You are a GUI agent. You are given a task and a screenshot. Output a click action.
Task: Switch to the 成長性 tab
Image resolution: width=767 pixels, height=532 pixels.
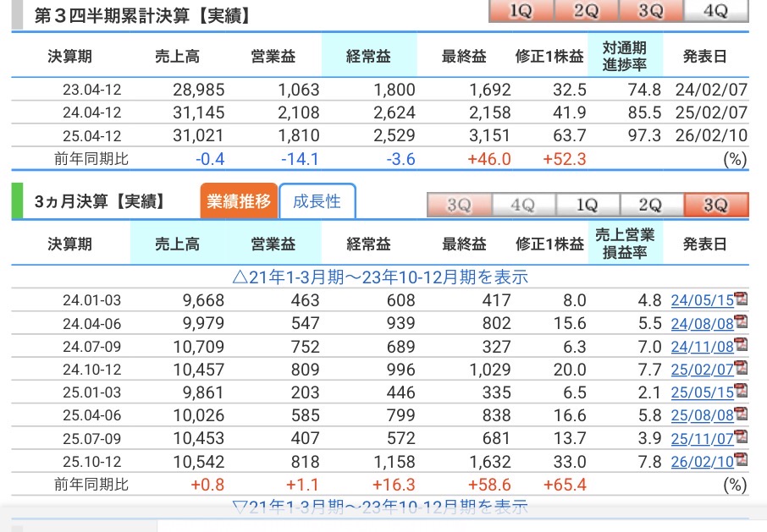pos(317,201)
